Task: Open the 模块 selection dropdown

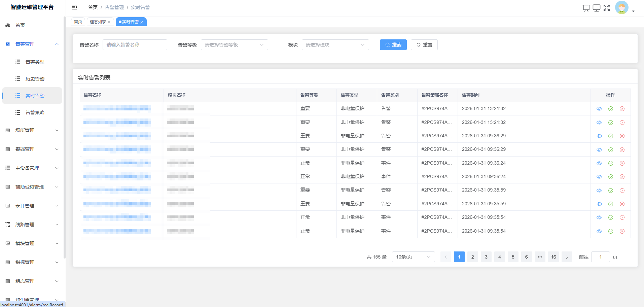Action: (335, 45)
